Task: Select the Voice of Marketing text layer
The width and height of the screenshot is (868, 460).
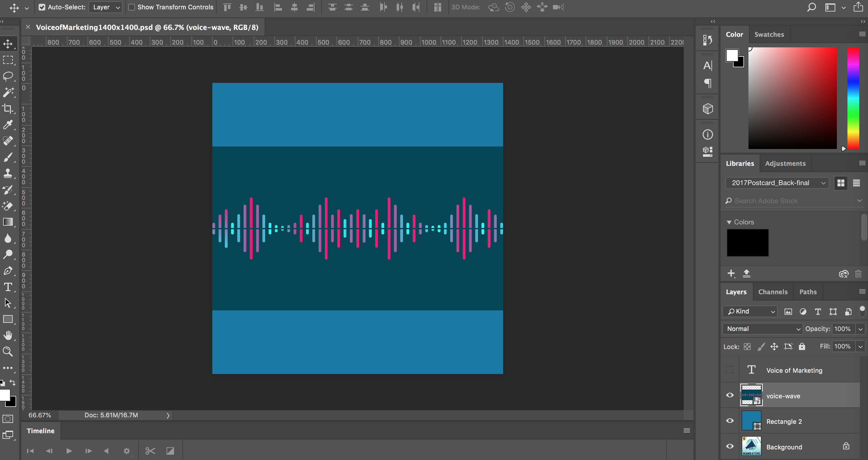Action: 794,370
